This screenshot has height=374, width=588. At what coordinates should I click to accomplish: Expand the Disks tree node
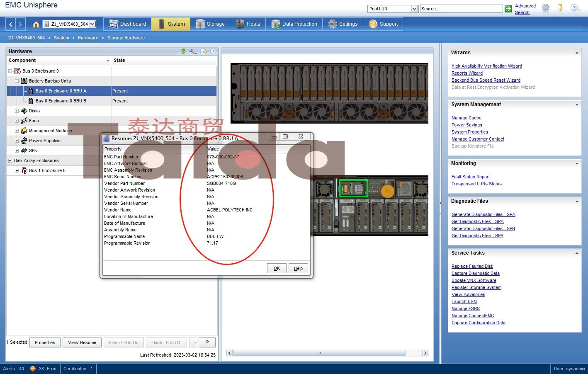(17, 111)
